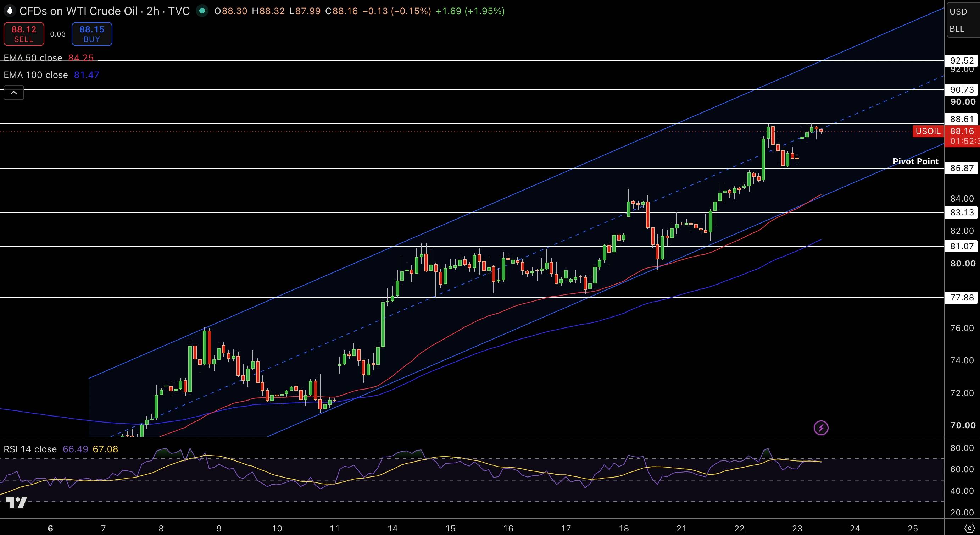Screen dimensions: 980x535
Task: Collapse the indicator legend with chevron
Action: click(14, 93)
